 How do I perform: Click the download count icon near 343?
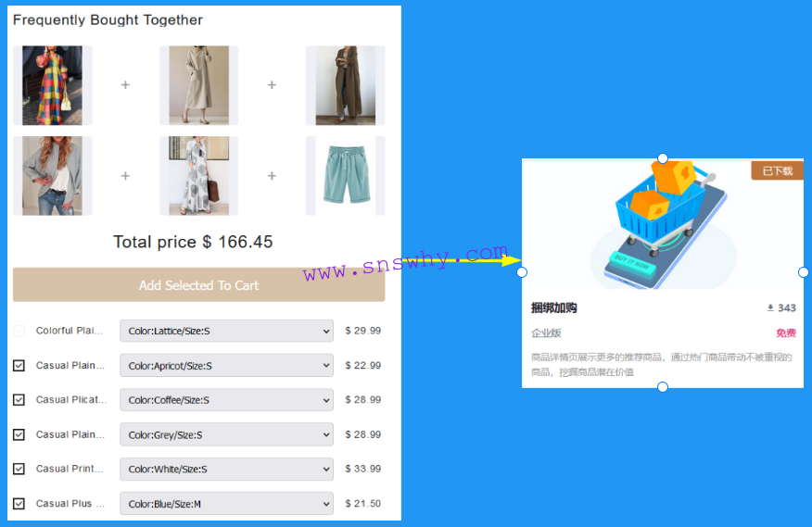click(x=770, y=308)
